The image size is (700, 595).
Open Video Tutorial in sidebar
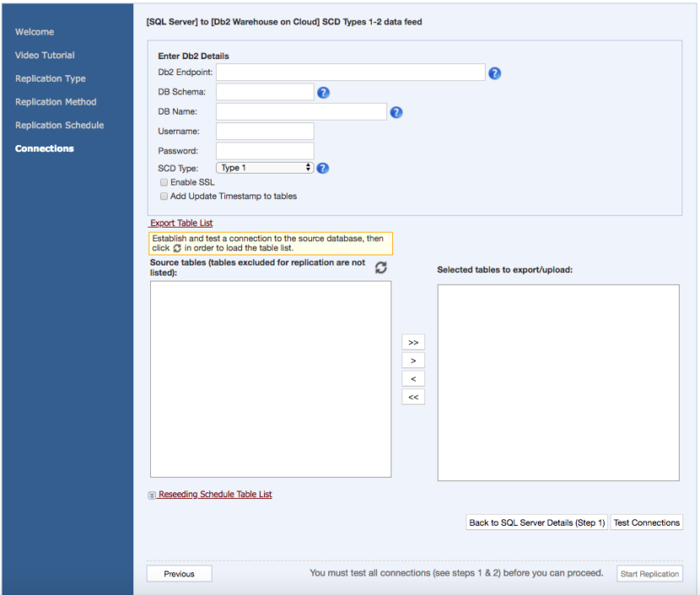coord(45,56)
